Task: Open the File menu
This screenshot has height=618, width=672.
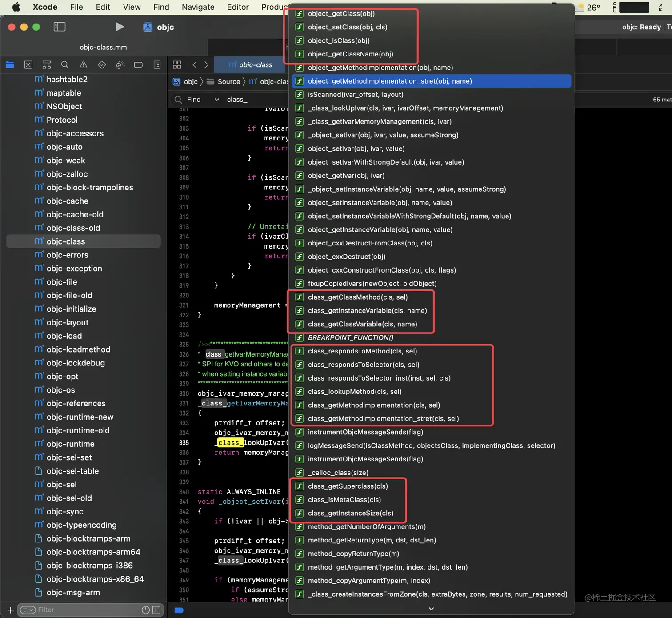Action: [76, 7]
